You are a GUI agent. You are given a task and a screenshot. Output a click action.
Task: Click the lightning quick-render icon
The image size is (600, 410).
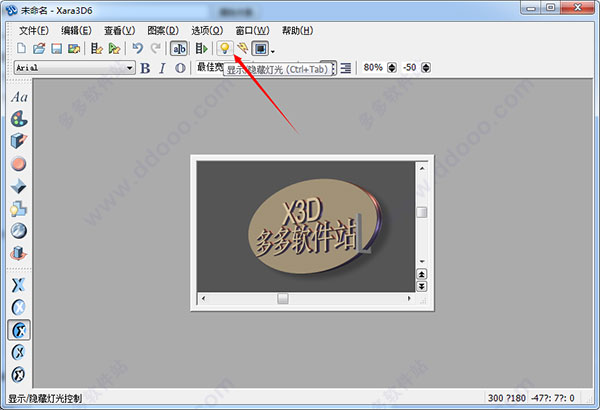click(242, 48)
